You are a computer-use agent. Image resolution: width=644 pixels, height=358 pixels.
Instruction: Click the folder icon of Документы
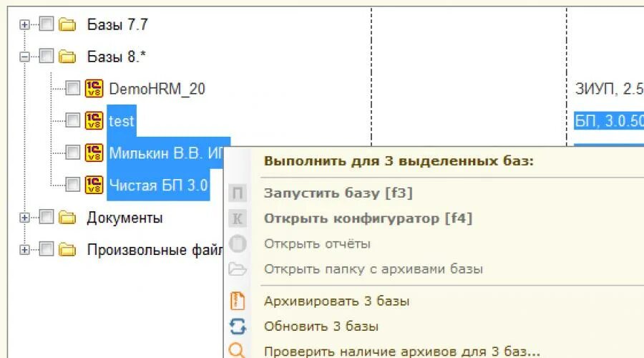tap(67, 218)
